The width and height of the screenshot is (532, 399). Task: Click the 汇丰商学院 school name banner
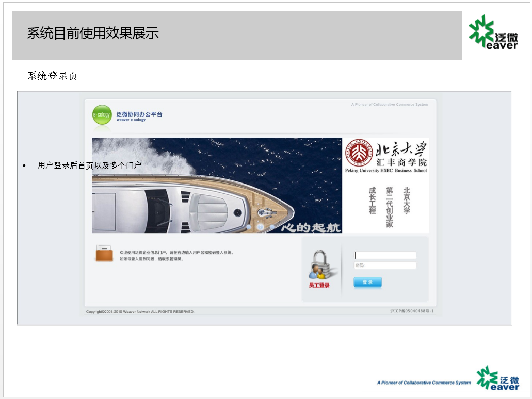pyautogui.click(x=401, y=162)
